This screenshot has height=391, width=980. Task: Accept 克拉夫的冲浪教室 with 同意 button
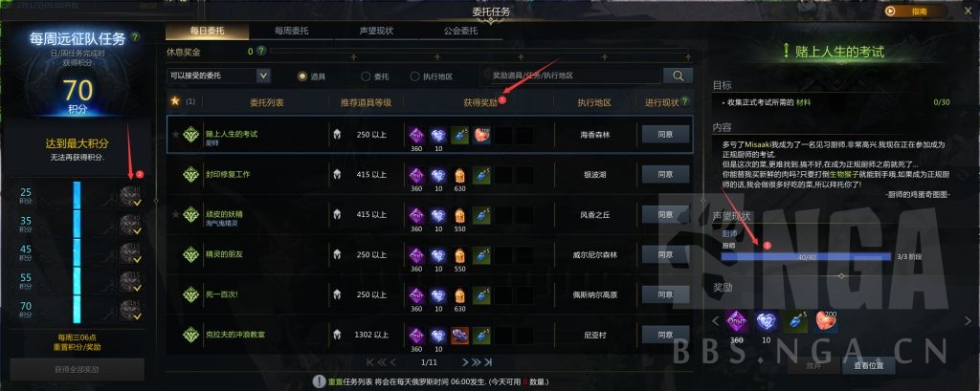click(666, 335)
